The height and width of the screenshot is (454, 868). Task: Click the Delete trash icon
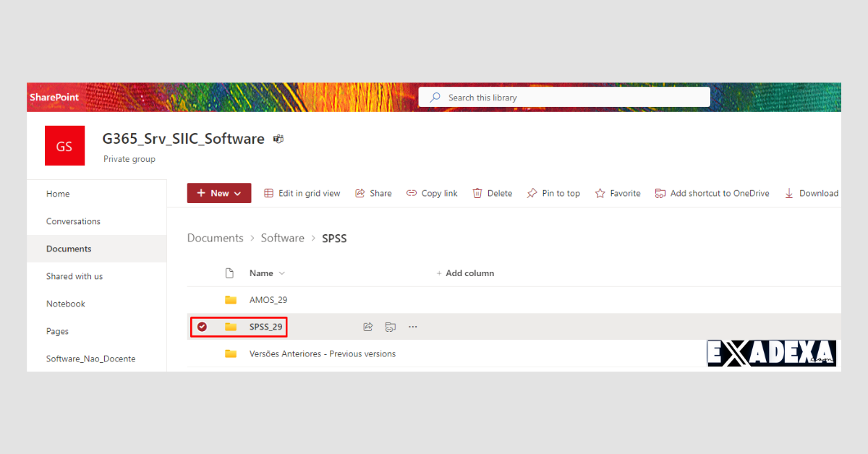(477, 194)
